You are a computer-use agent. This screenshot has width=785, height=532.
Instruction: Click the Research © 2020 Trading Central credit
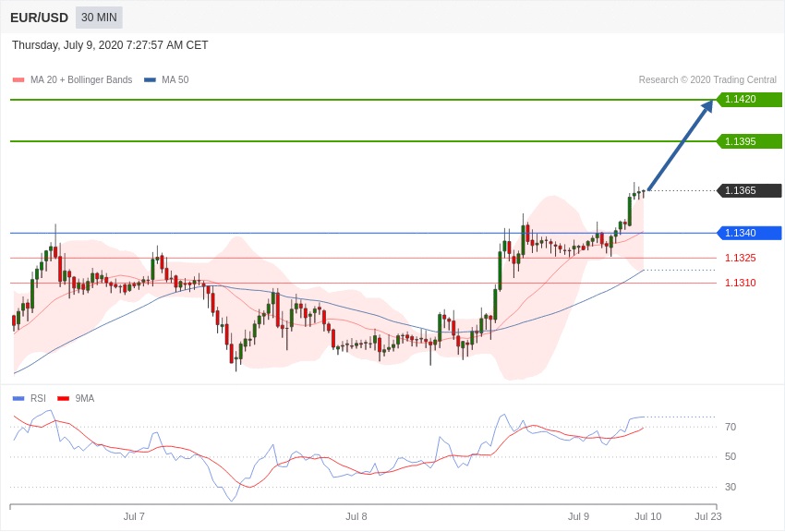coord(707,80)
